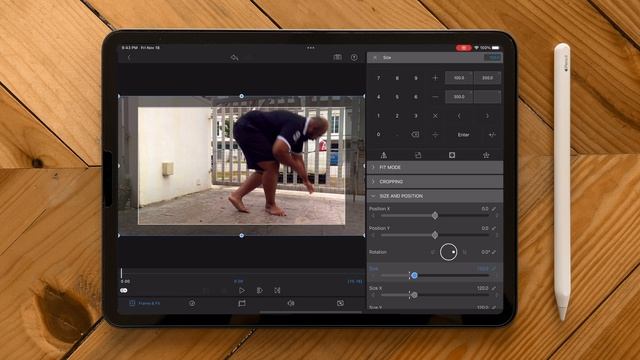Click the video preview image
This screenshot has width=640, height=360.
(x=242, y=166)
